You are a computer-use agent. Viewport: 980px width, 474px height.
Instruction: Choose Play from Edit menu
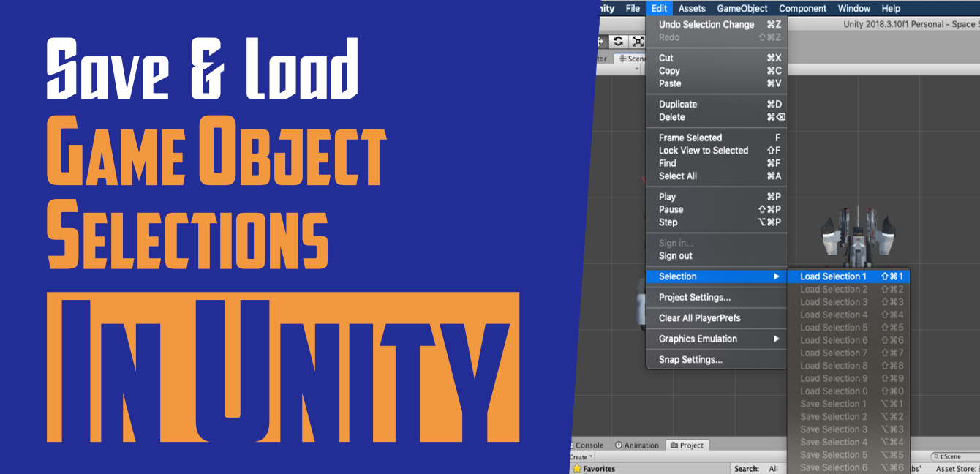coord(716,197)
